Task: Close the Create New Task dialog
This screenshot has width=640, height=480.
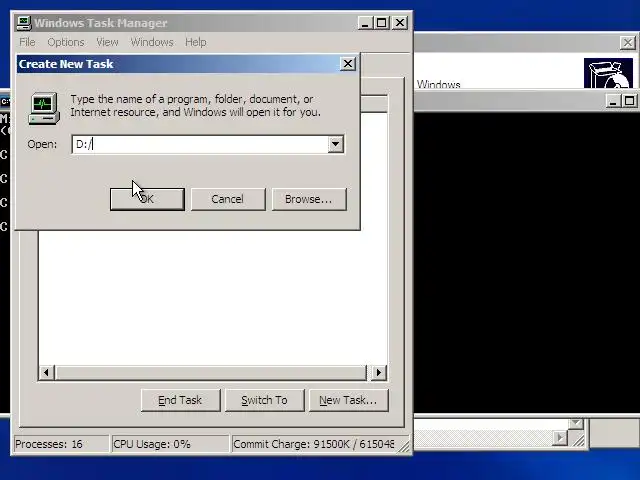Action: point(348,64)
